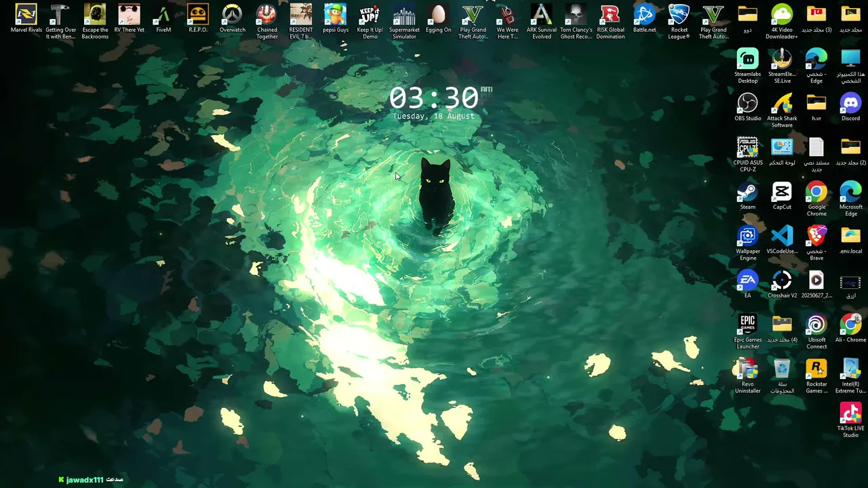This screenshot has height=488, width=868.
Task: Select the مستند نصي جديد text document
Action: coord(816,154)
